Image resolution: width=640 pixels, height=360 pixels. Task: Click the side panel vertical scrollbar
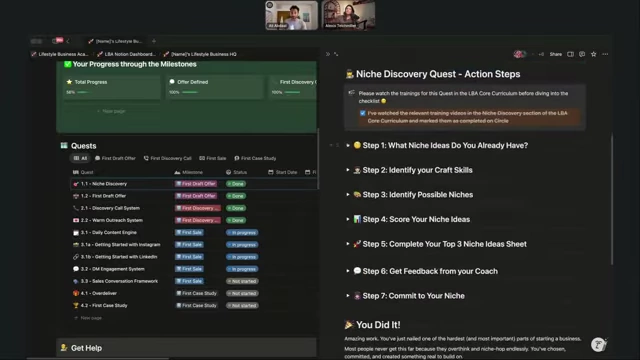pos(611,200)
